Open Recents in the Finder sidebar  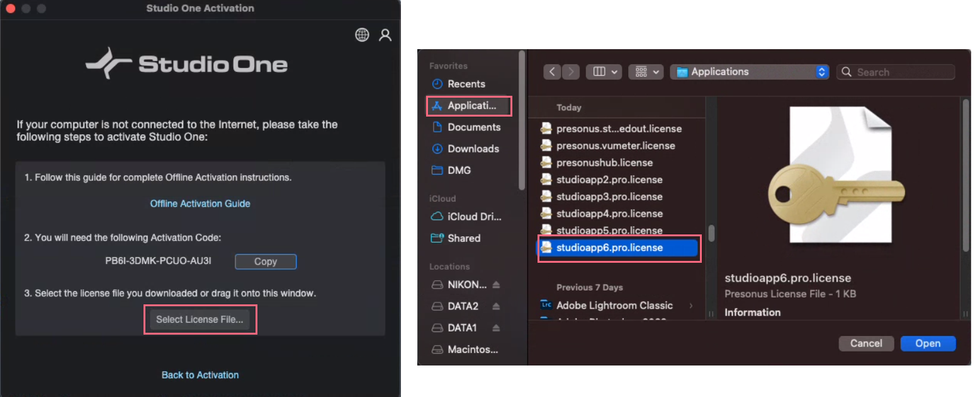[466, 83]
